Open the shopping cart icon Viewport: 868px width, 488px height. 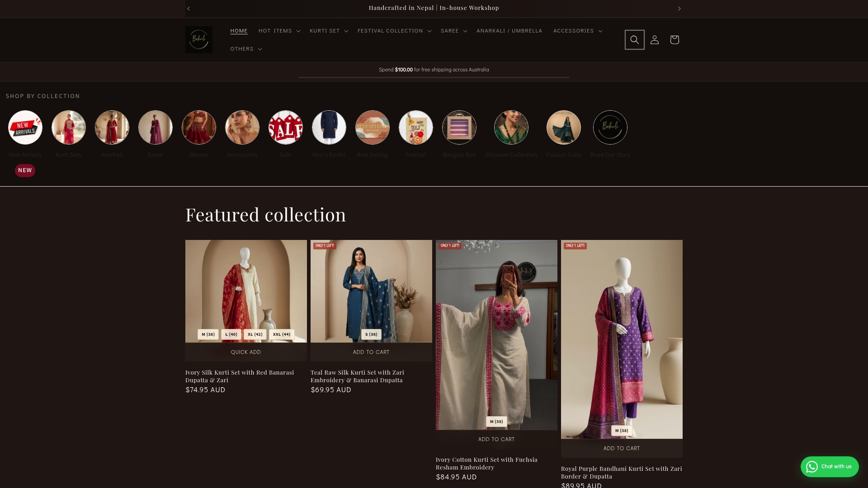(x=674, y=40)
